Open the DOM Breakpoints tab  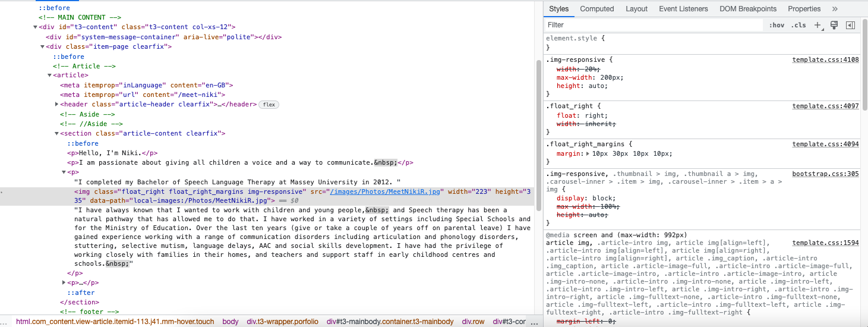747,9
